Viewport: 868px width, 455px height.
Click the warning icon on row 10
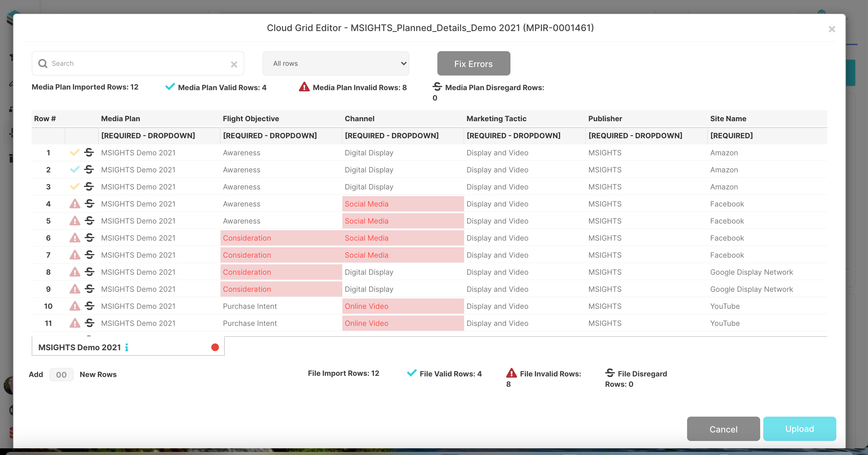point(75,306)
